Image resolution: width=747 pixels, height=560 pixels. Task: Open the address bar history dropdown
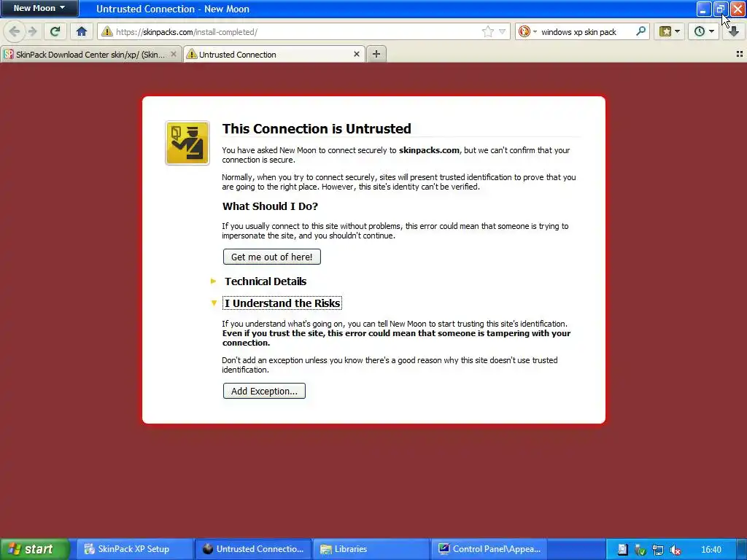point(502,32)
